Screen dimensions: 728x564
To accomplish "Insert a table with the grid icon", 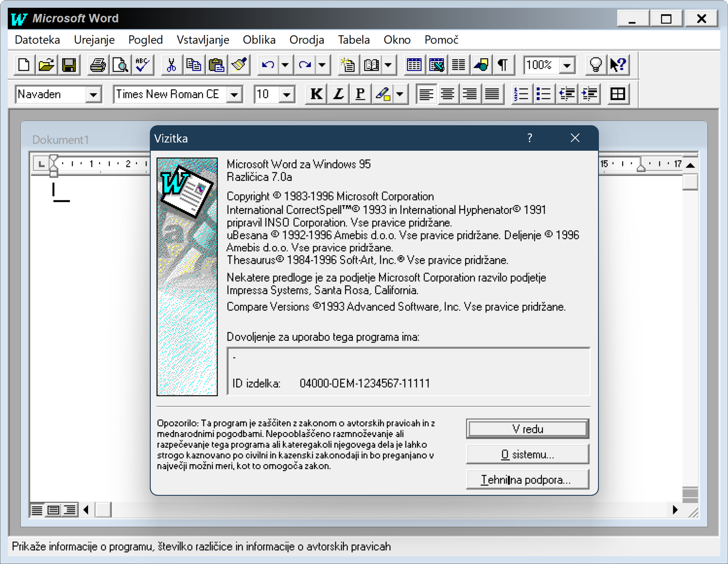I will 414,65.
